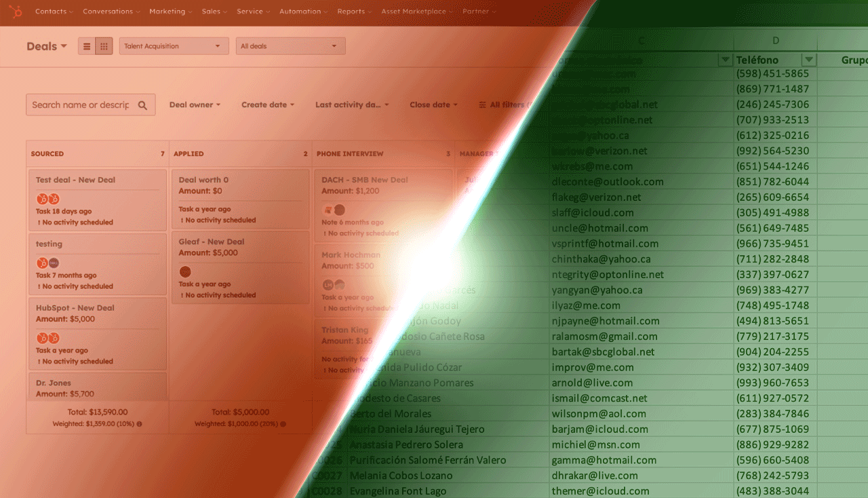Click avatar on testing card
Screen dimensions: 868x498
(47, 263)
